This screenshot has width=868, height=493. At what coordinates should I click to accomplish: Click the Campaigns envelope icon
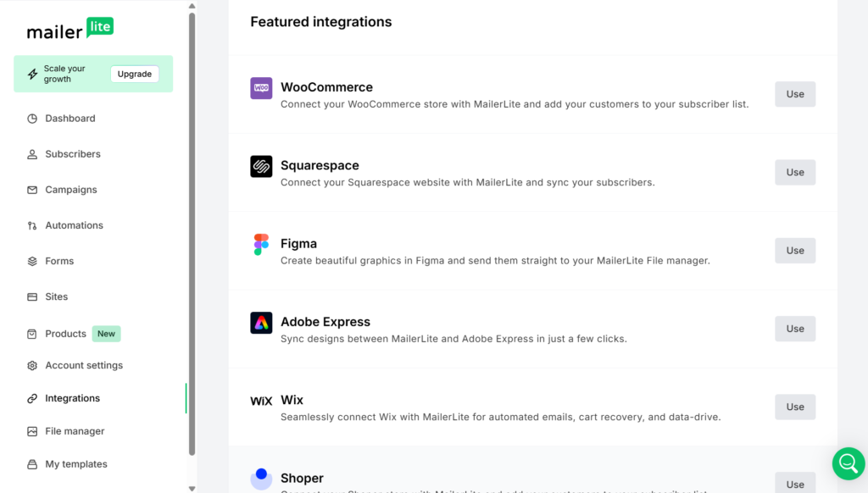tap(32, 190)
